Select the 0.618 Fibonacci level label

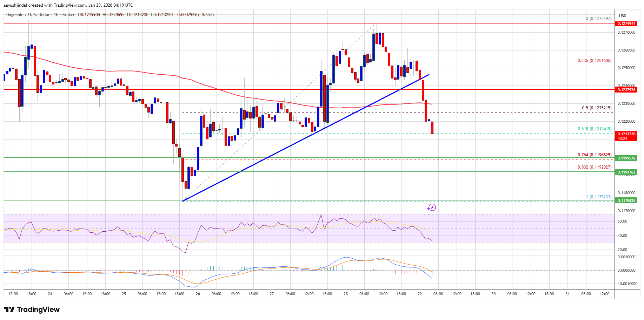[x=594, y=129]
